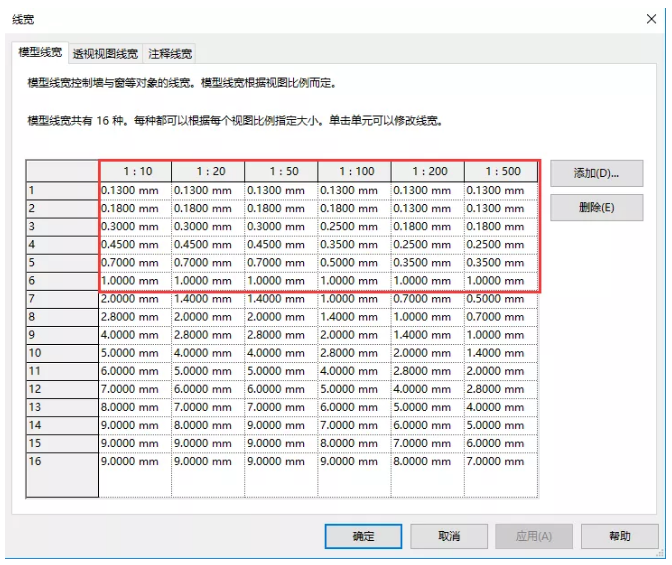The image size is (672, 565).
Task: Edit row 9 cell 4.0000 mm under 1 : 10
Action: (x=135, y=335)
